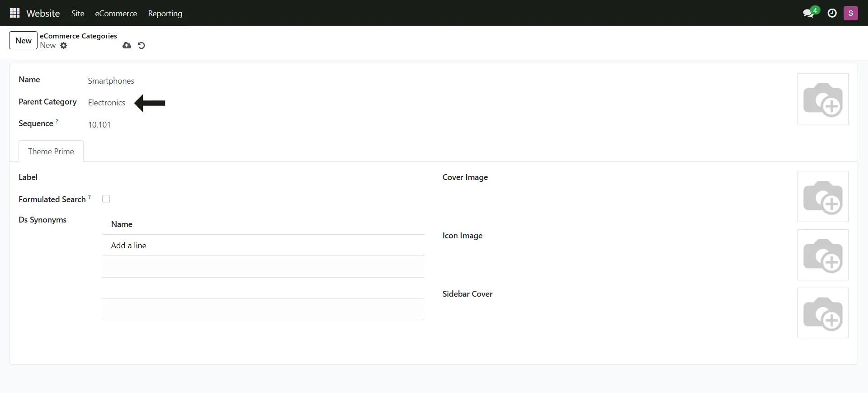
Task: Click the gear actions icon
Action: pyautogui.click(x=64, y=45)
